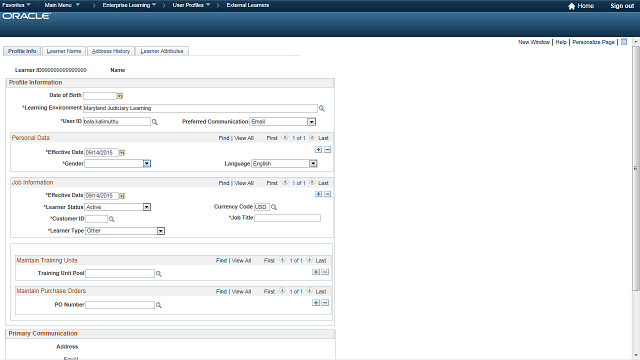Viewport: 640px width, 360px height.
Task: Switch to Learner Attributes tab
Action: (x=162, y=51)
